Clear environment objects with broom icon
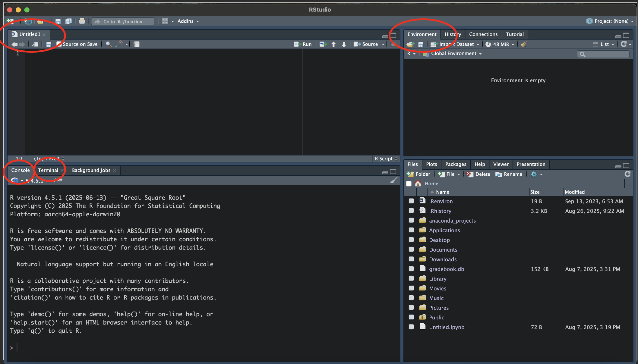The height and width of the screenshot is (364, 638). (524, 44)
